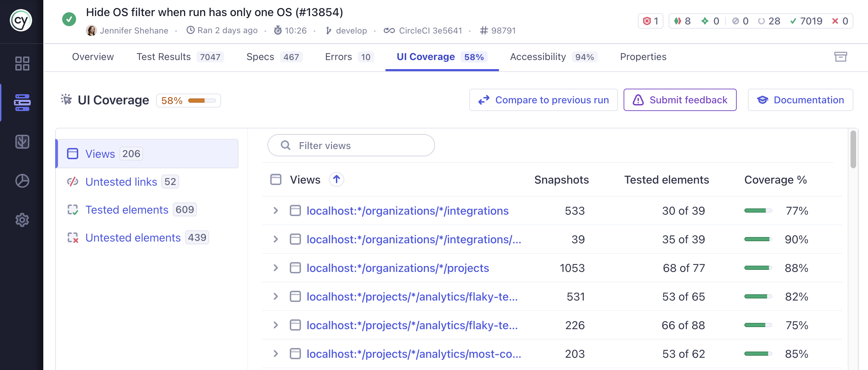Image resolution: width=868 pixels, height=370 pixels.
Task: Switch to the Errors tab
Action: pos(350,57)
